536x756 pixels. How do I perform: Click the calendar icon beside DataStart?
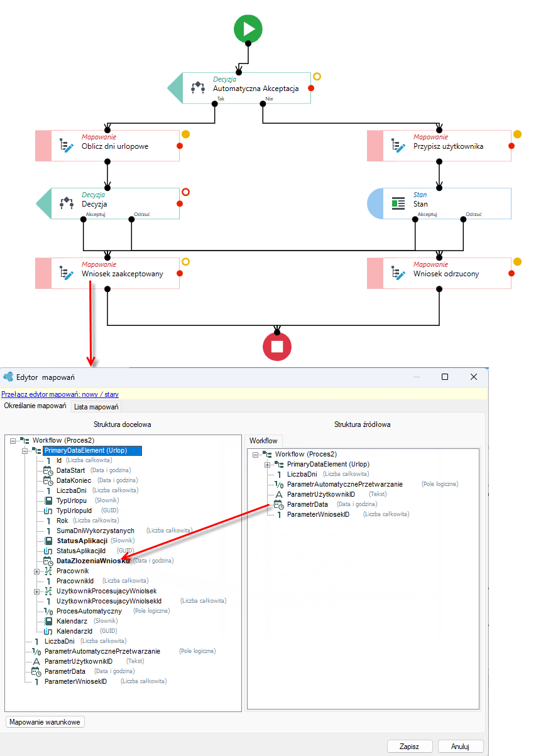coord(48,470)
